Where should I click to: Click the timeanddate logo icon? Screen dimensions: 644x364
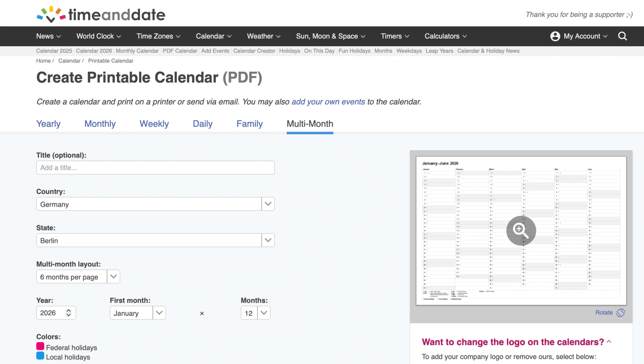tap(51, 14)
